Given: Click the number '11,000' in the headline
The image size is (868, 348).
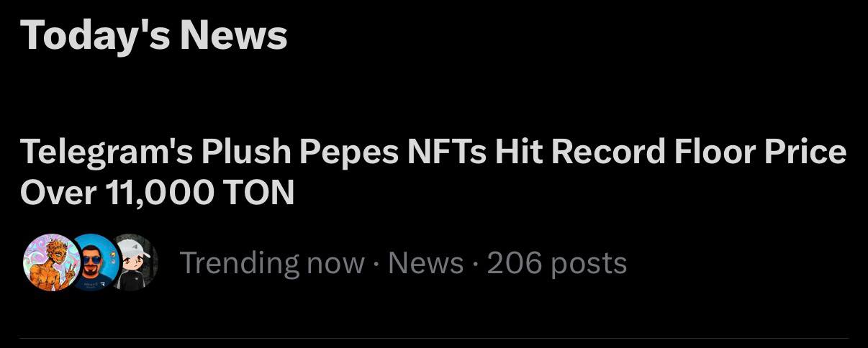Looking at the screenshot, I should [x=160, y=192].
